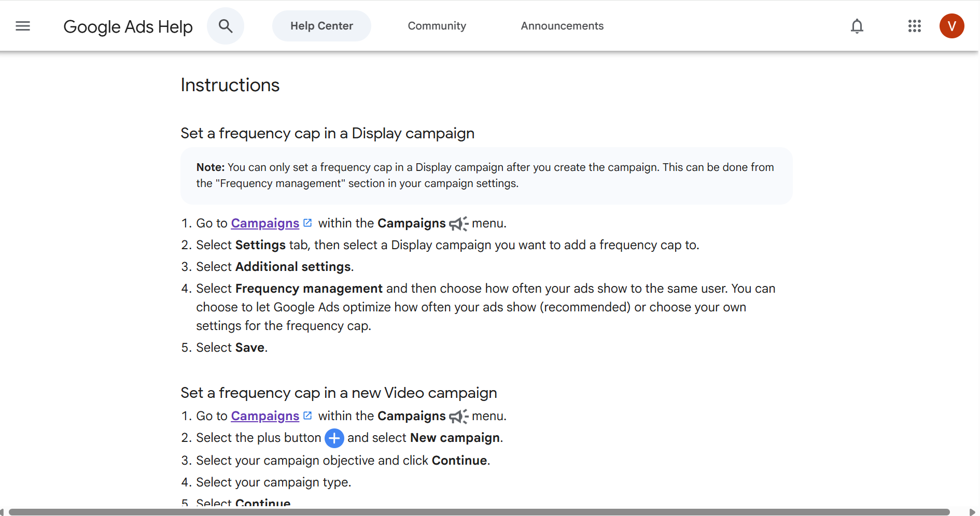Screen dimensions: 980x516
Task: Open the Announcements tab
Action: click(562, 26)
